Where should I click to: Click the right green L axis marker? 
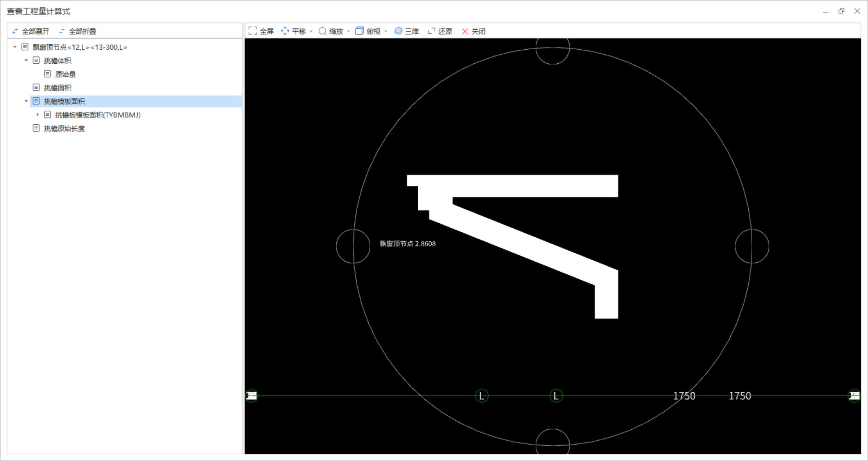556,396
